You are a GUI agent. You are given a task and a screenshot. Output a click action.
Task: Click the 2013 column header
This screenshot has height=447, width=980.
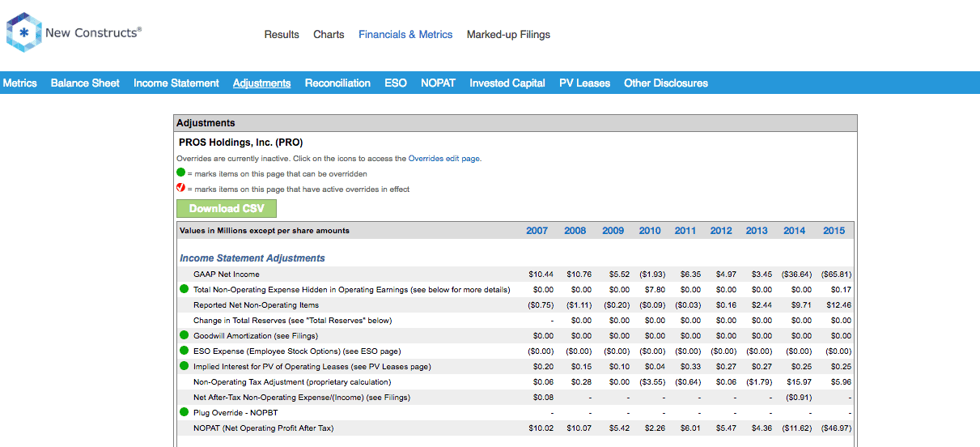pyautogui.click(x=757, y=231)
